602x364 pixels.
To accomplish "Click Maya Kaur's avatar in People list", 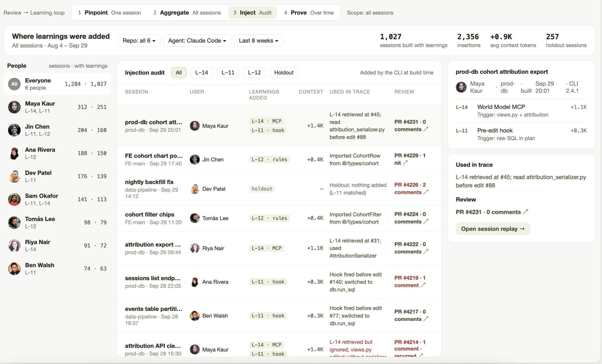I will coord(14,107).
